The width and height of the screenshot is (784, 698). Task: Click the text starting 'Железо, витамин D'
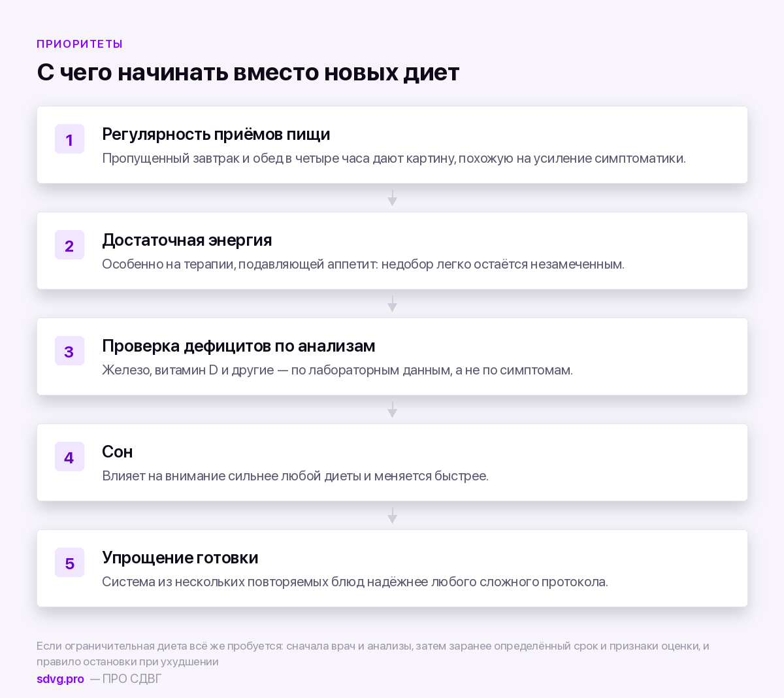point(337,370)
